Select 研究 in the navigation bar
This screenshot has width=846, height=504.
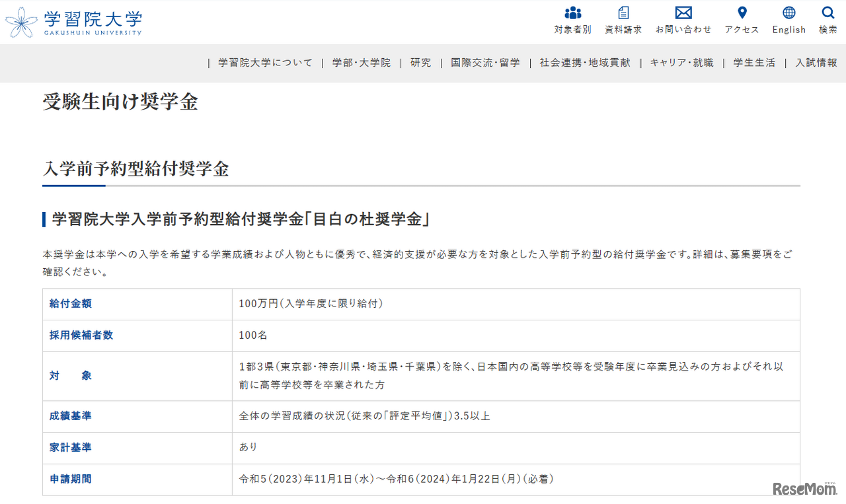click(420, 63)
